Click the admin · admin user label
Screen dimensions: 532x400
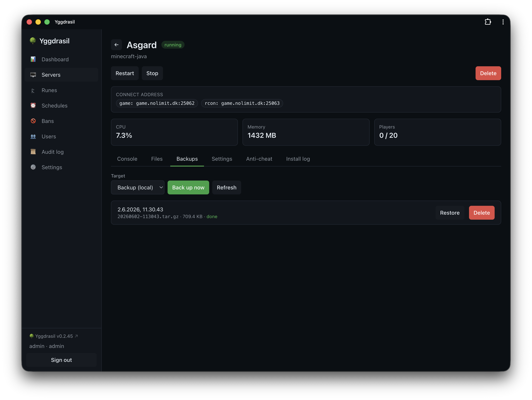pyautogui.click(x=47, y=346)
